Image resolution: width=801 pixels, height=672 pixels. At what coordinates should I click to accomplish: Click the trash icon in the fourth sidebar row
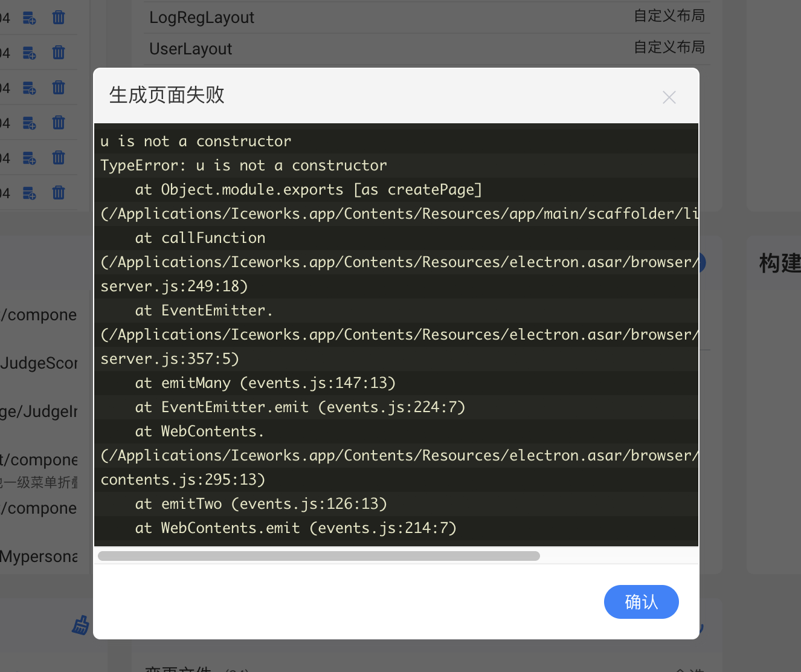pos(58,123)
